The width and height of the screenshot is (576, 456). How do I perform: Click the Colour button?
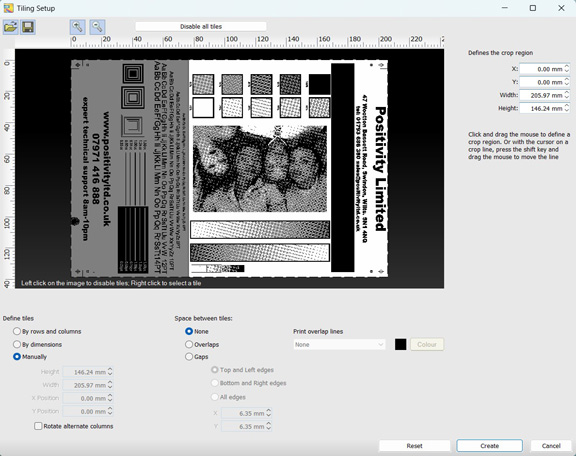(427, 345)
